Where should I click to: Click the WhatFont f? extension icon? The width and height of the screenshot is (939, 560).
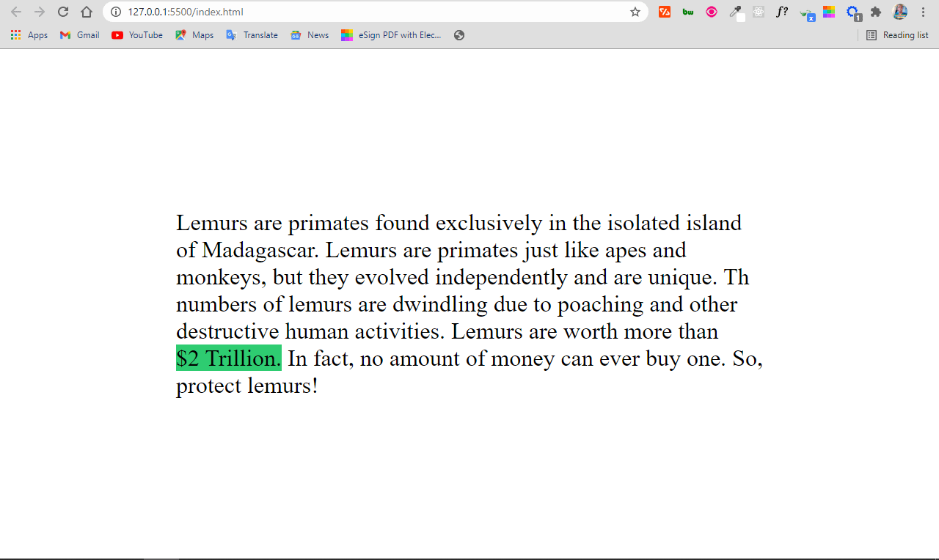coord(782,12)
